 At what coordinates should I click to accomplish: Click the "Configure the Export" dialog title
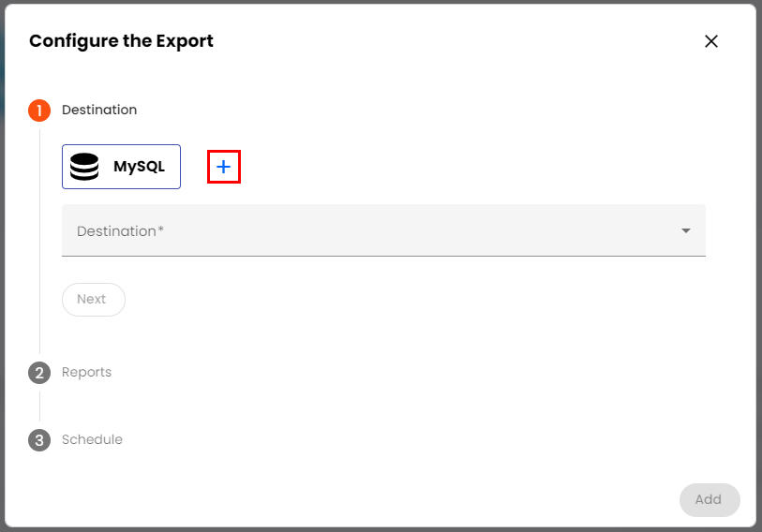[x=121, y=41]
